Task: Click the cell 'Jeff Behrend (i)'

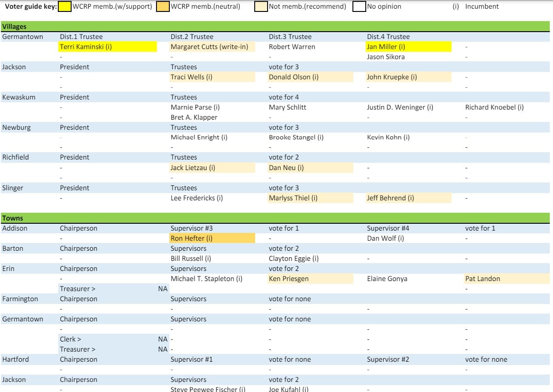Action: point(408,198)
